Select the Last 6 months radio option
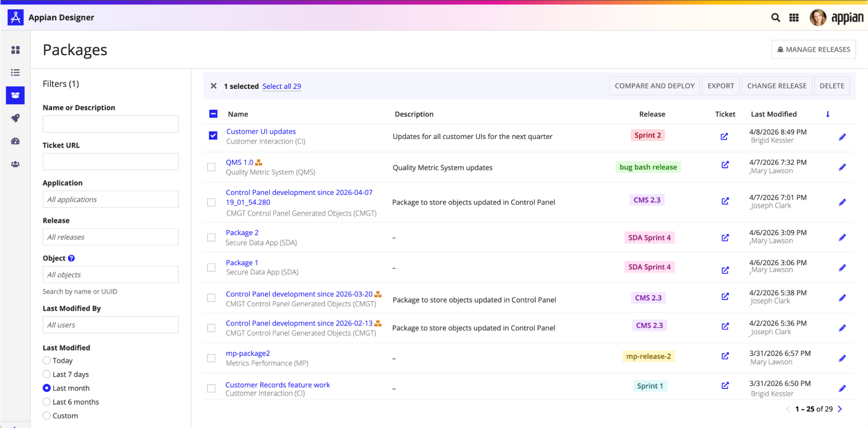The image size is (868, 428). point(47,402)
